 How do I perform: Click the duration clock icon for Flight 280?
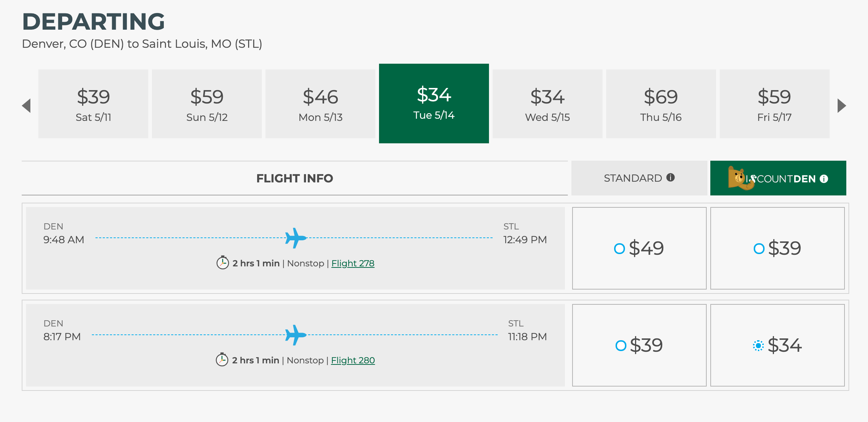pyautogui.click(x=222, y=360)
